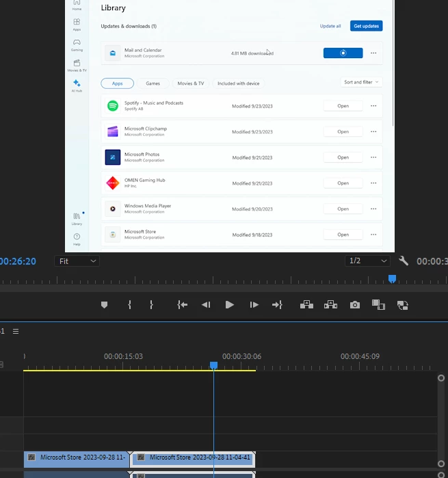Image resolution: width=448 pixels, height=478 pixels.
Task: Click the Update all link
Action: click(330, 26)
